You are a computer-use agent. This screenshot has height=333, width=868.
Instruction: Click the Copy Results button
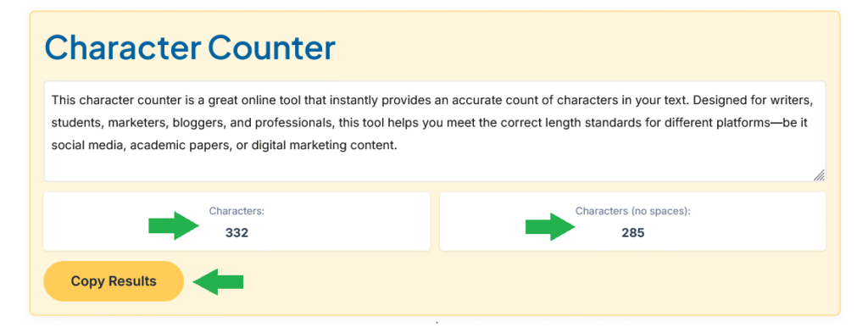tap(114, 281)
